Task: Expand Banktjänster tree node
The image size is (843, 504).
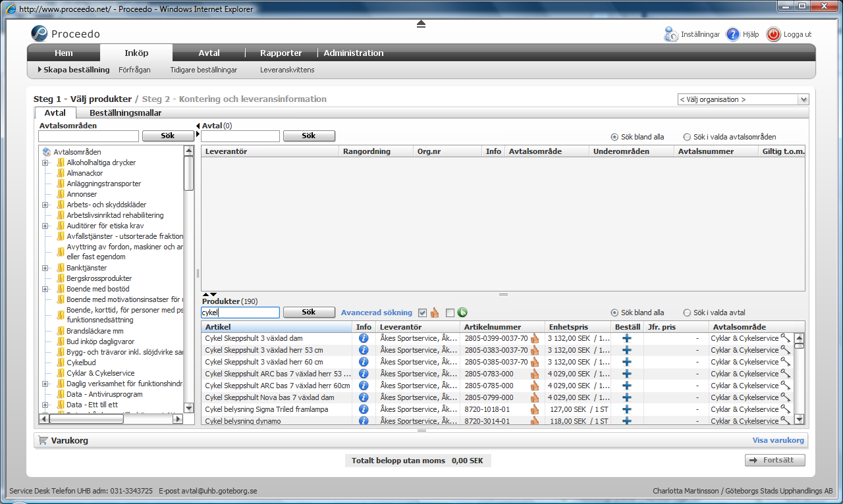Action: tap(45, 268)
